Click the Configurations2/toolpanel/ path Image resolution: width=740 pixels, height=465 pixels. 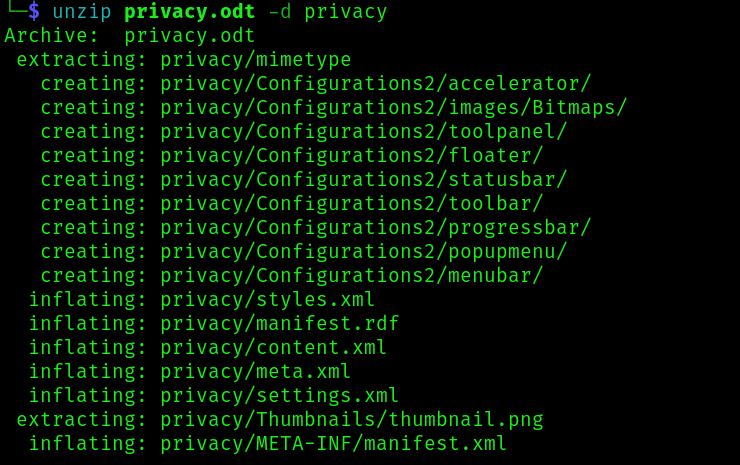363,132
